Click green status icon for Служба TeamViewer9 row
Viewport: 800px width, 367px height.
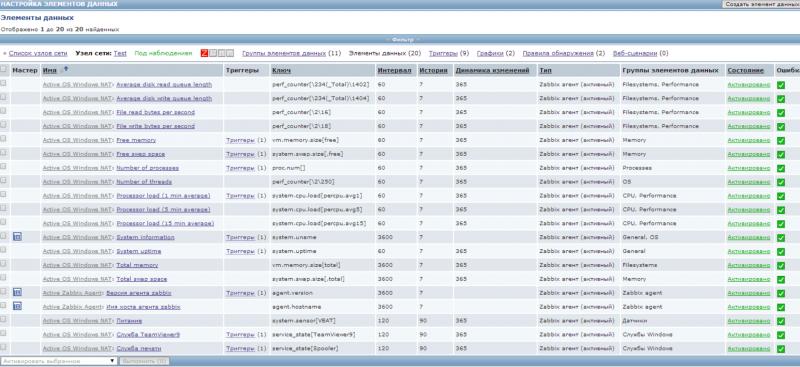[x=781, y=335]
